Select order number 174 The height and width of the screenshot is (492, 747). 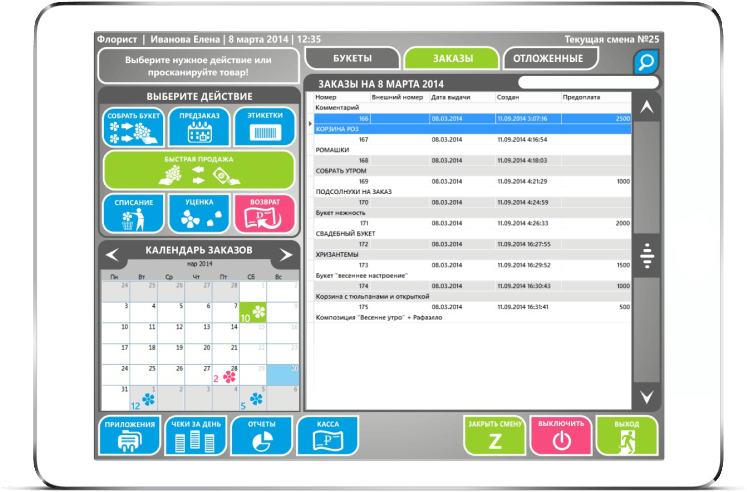point(473,286)
